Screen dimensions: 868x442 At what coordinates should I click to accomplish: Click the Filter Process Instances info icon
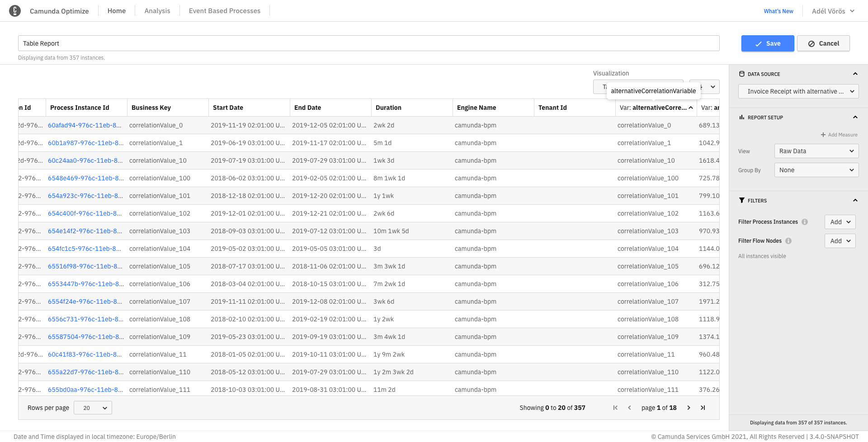pos(805,222)
